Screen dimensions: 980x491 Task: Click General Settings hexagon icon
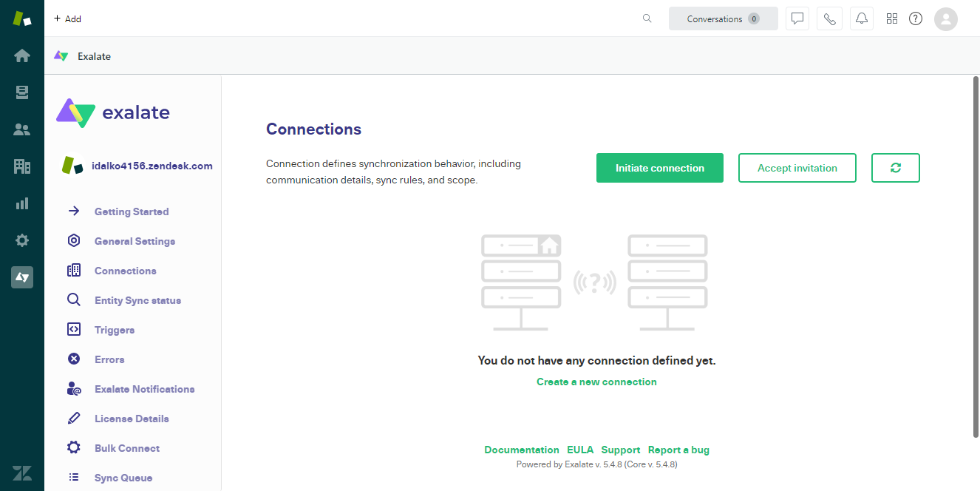[x=74, y=241]
